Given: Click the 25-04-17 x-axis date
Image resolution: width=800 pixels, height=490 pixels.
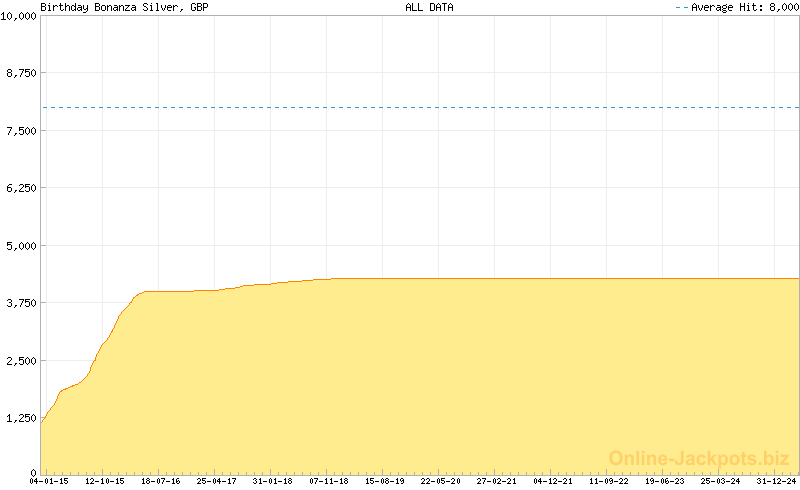Looking at the screenshot, I should tap(216, 481).
